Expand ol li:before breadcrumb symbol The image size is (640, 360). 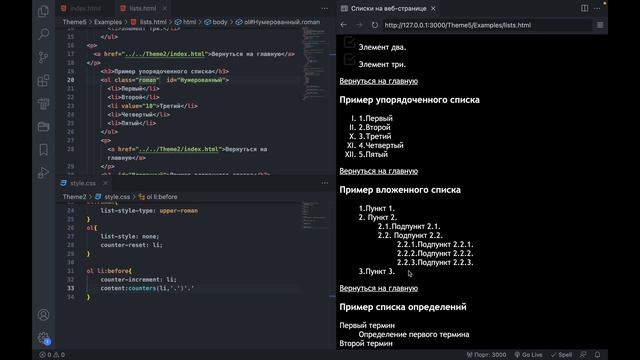pyautogui.click(x=158, y=197)
